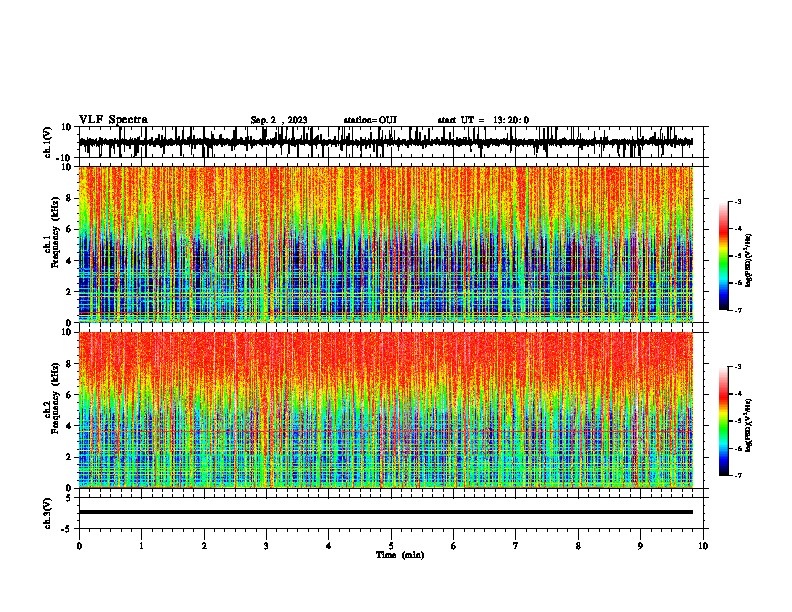Click inside the ch.1 spectrogram panel
Image resolution: width=792 pixels, height=612 pixels.
[385, 244]
